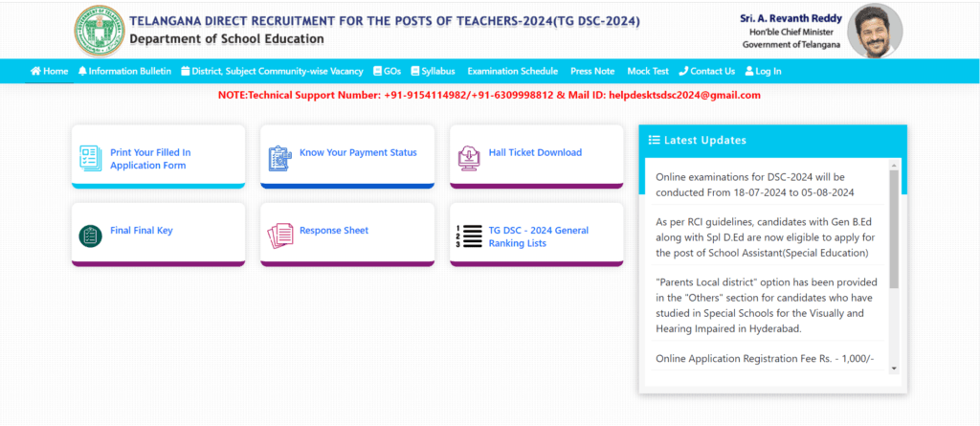Click the Latest Updates scrollbar down arrow

click(894, 368)
